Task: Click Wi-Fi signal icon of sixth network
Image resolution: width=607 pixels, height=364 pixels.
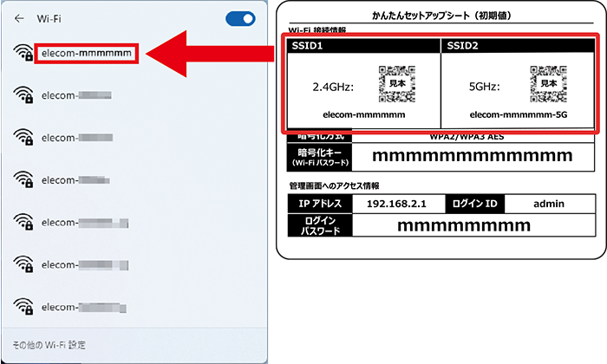Action: [x=23, y=264]
